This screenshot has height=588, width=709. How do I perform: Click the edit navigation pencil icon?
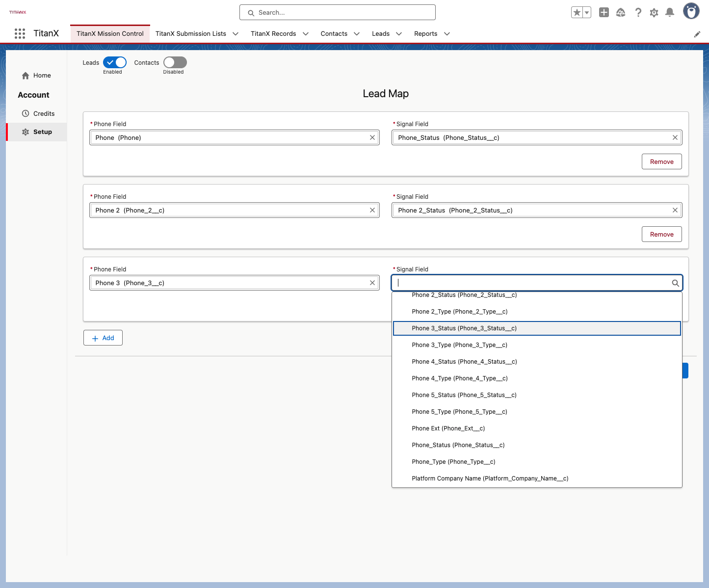pos(697,34)
